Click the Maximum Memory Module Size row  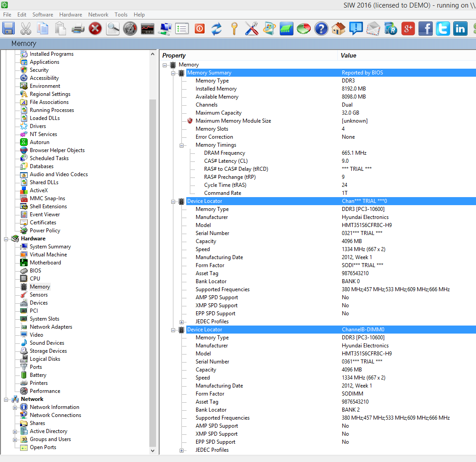(x=331, y=121)
